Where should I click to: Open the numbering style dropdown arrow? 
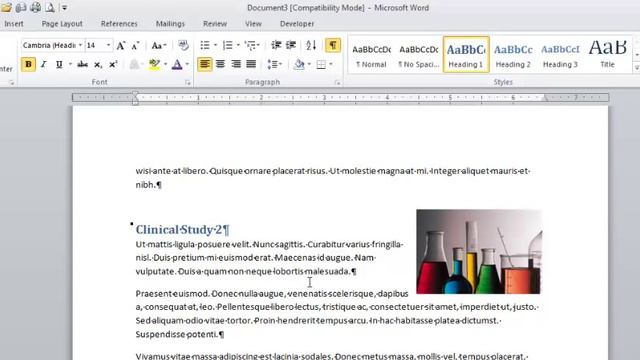(x=238, y=45)
